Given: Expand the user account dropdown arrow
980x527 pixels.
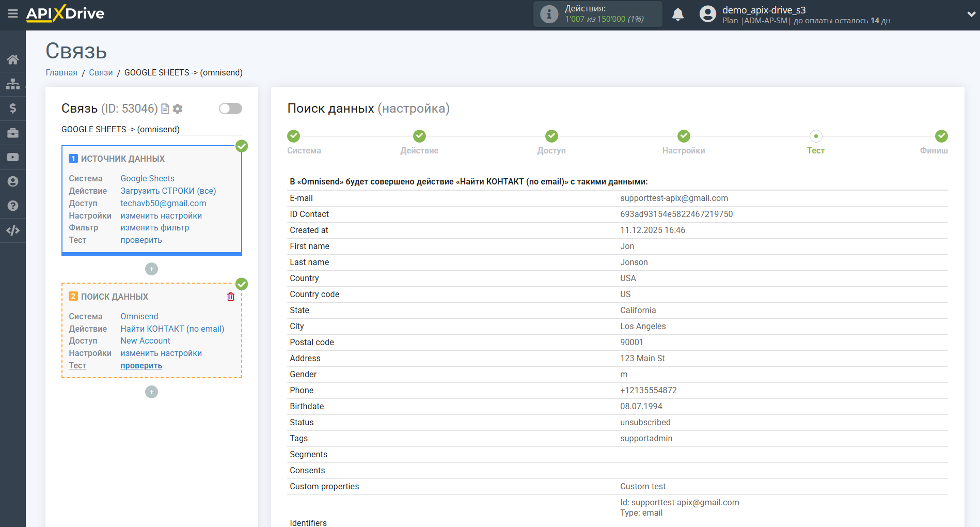Looking at the screenshot, I should pyautogui.click(x=971, y=14).
